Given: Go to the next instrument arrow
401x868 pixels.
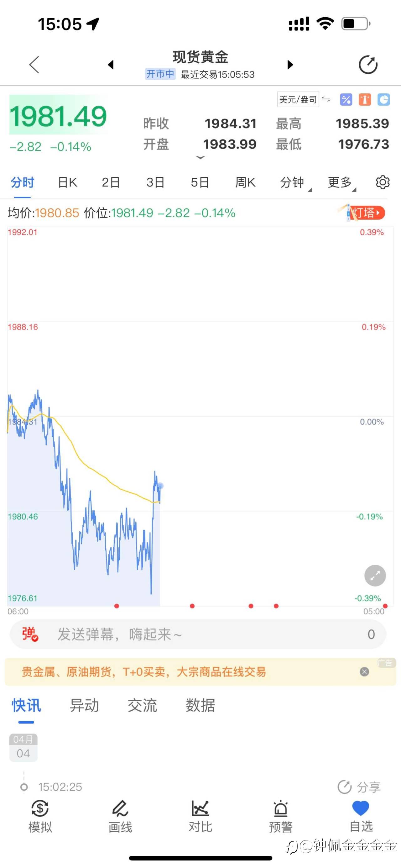Looking at the screenshot, I should [290, 64].
